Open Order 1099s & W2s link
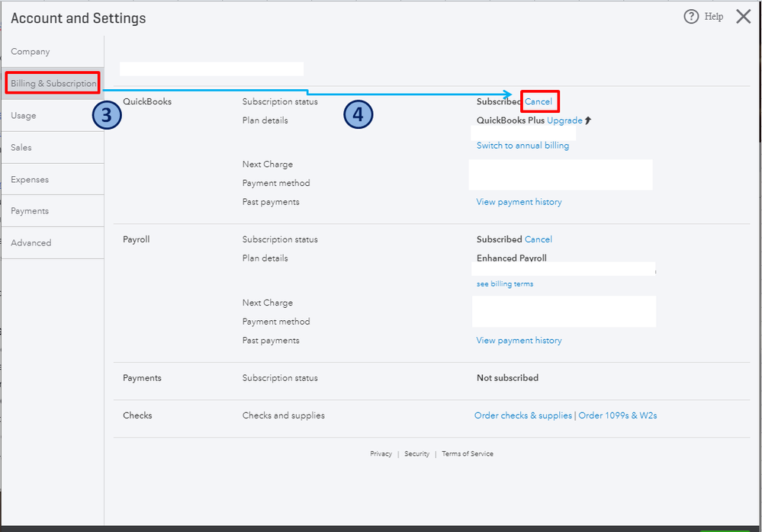The height and width of the screenshot is (532, 762). [618, 415]
